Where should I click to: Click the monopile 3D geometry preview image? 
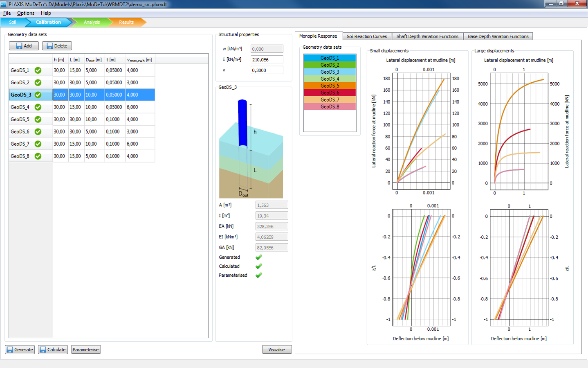(251, 148)
